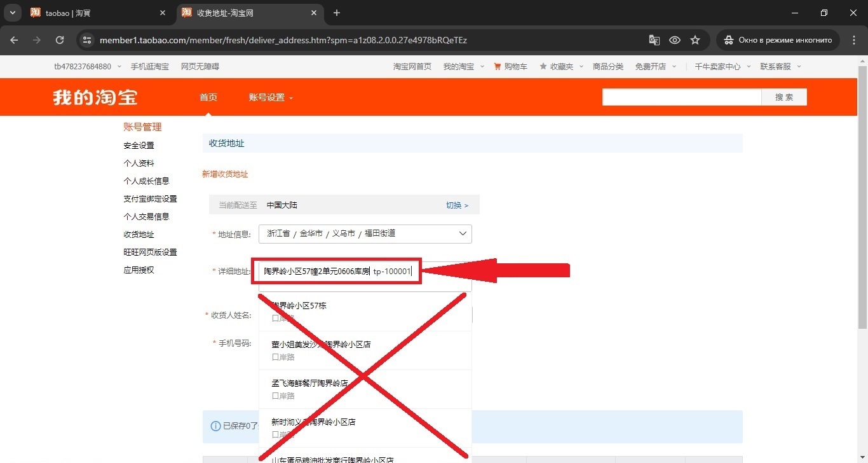Open 商品分类 link

pos(608,66)
